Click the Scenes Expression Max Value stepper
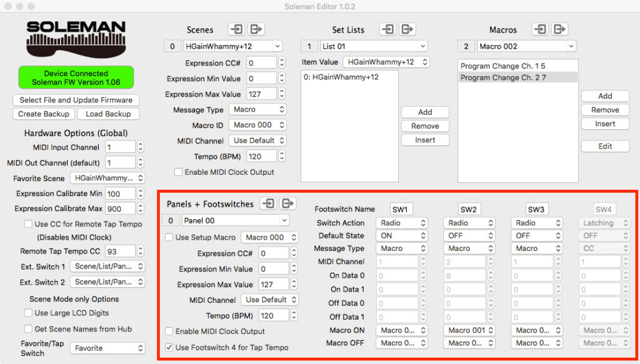 [282, 94]
